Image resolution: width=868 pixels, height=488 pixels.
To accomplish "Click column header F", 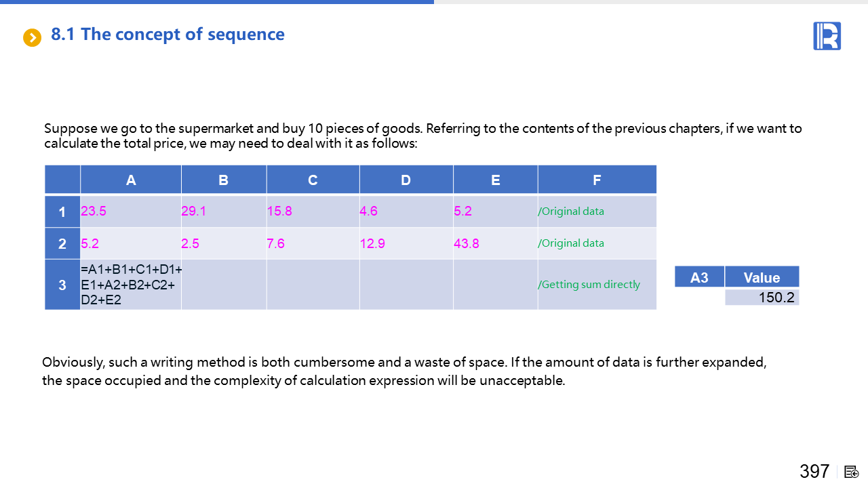I will [597, 180].
